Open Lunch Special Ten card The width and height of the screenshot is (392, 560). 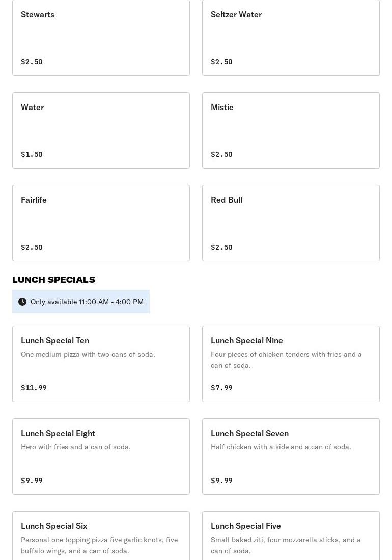[x=101, y=364]
